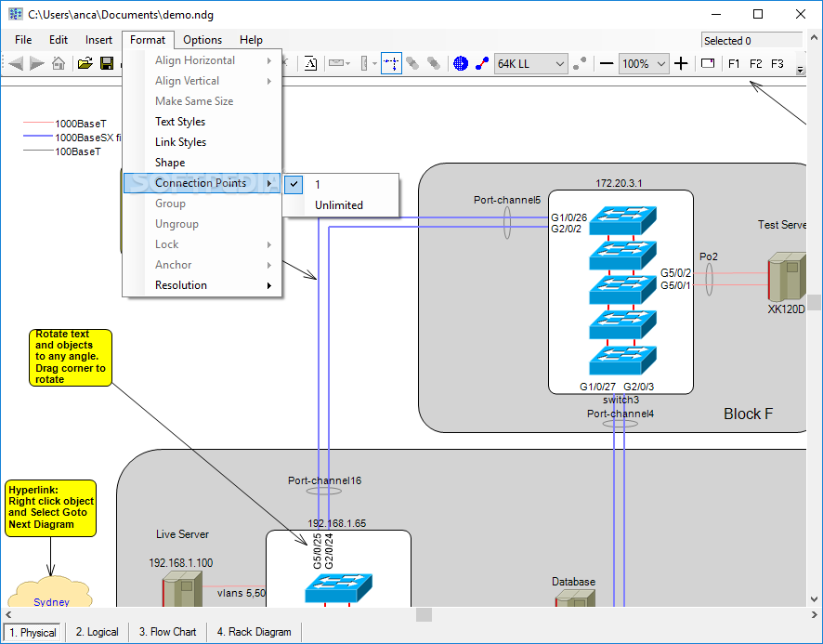
Task: Click the Port-channel5 label
Action: point(507,200)
